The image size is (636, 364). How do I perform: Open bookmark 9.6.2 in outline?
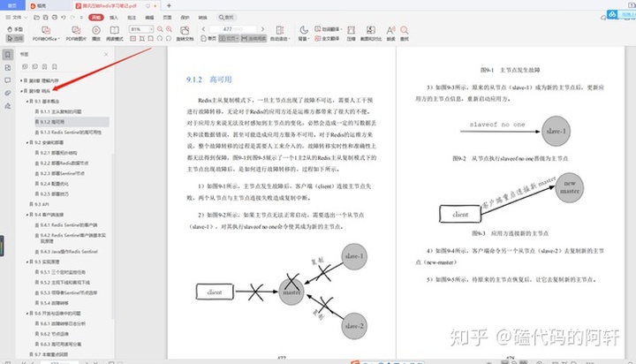pyautogui.click(x=51, y=334)
